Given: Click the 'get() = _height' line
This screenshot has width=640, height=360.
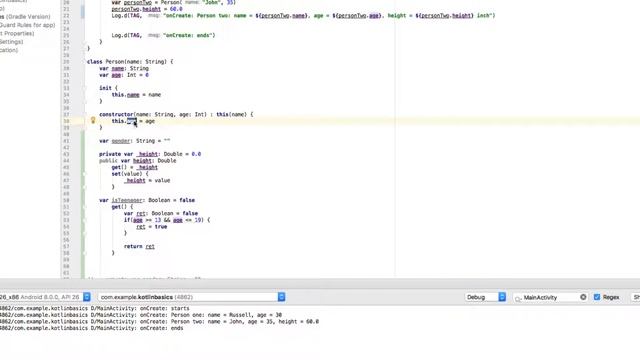Looking at the screenshot, I should coord(134,167).
